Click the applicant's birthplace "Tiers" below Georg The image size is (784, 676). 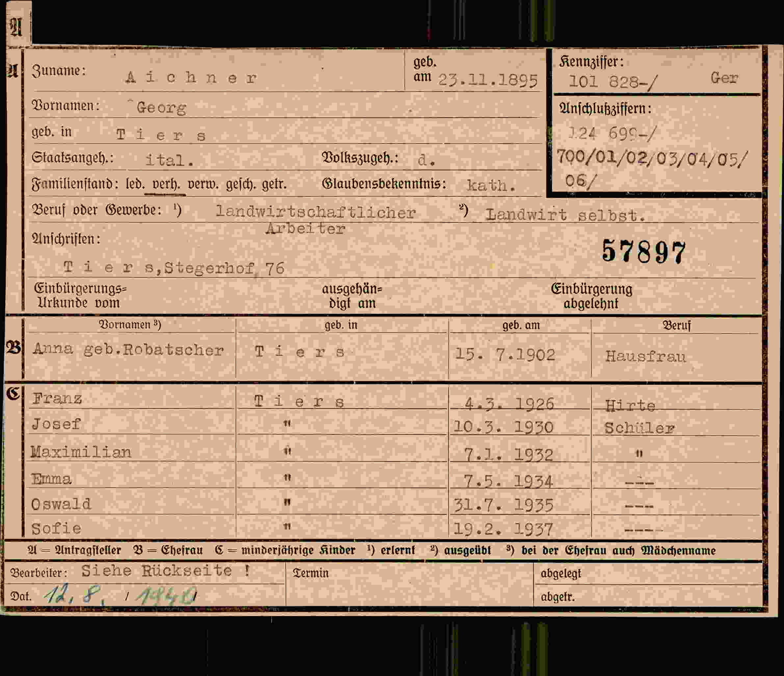pyautogui.click(x=161, y=135)
